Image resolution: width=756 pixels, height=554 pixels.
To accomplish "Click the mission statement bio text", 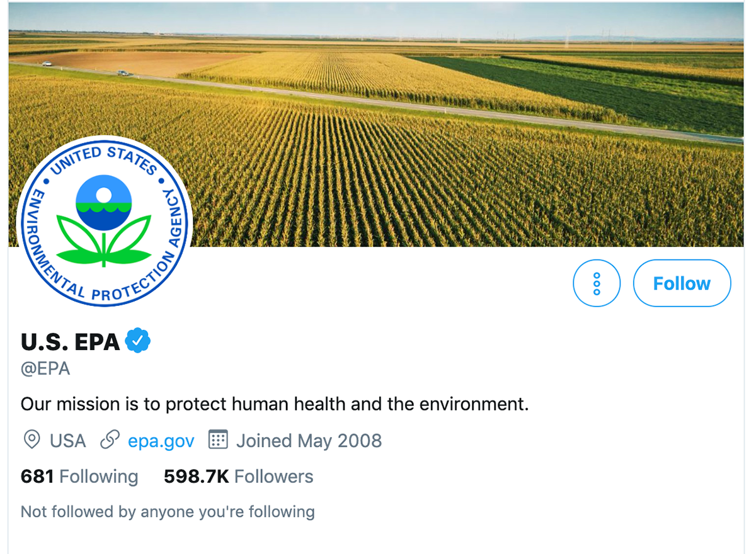I will 275,404.
